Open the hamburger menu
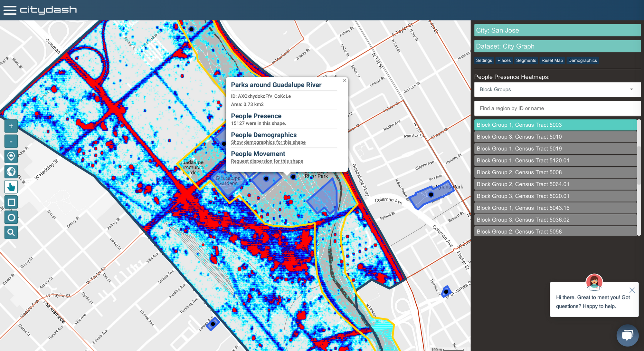 pyautogui.click(x=10, y=10)
